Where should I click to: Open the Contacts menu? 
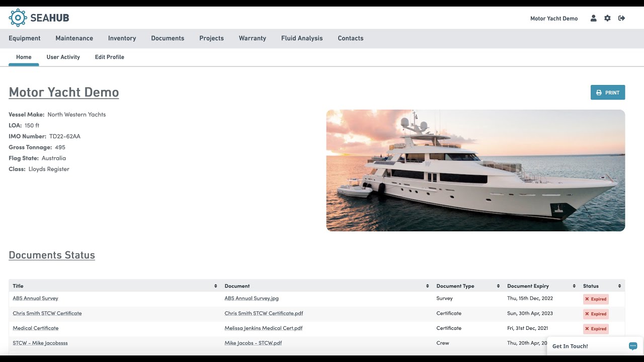pyautogui.click(x=351, y=38)
